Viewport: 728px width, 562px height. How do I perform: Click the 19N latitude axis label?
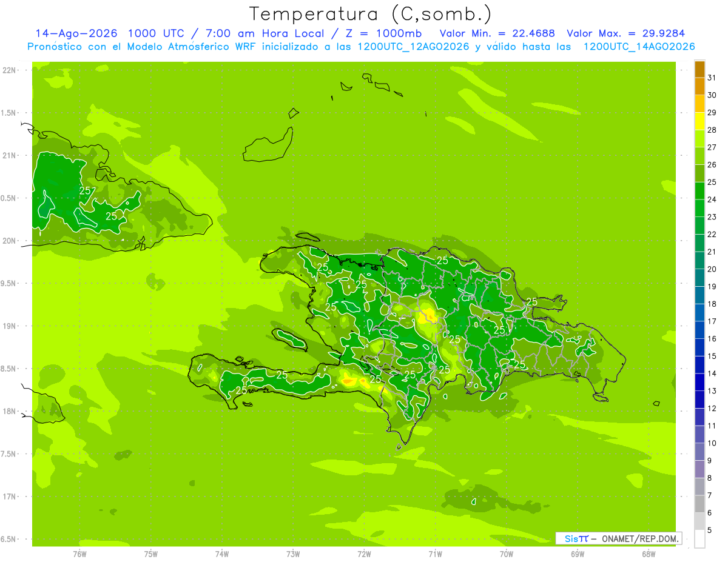pos(9,326)
